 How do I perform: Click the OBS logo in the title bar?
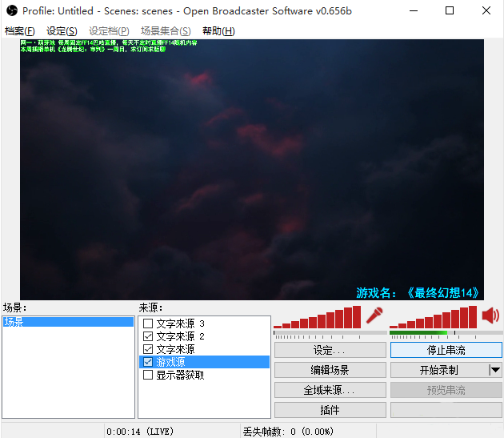pyautogui.click(x=12, y=10)
